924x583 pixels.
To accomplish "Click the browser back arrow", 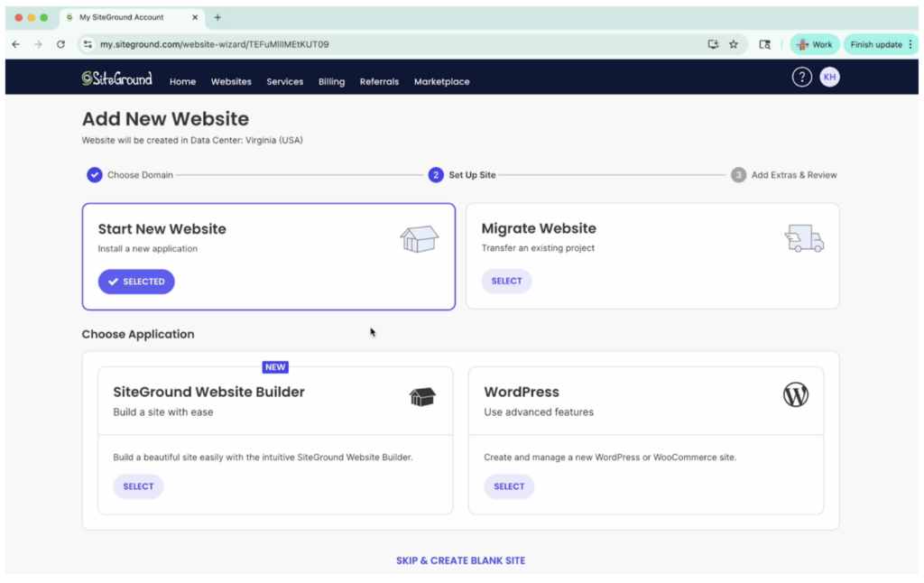I will pos(15,44).
